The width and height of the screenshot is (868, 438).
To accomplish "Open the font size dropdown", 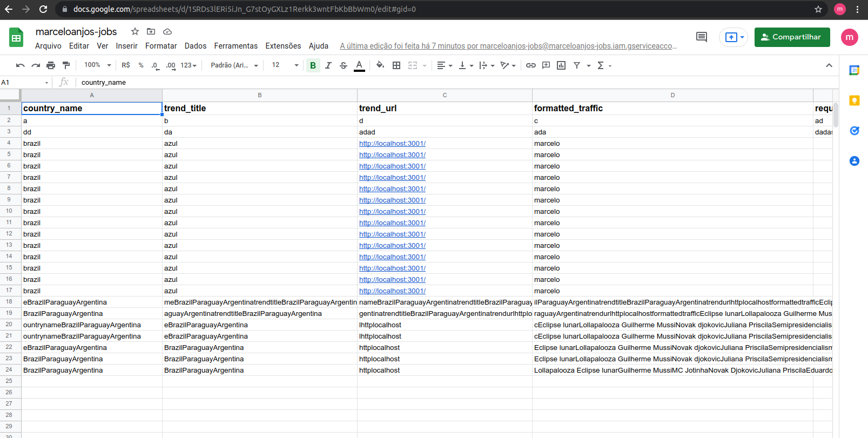I will click(285, 65).
